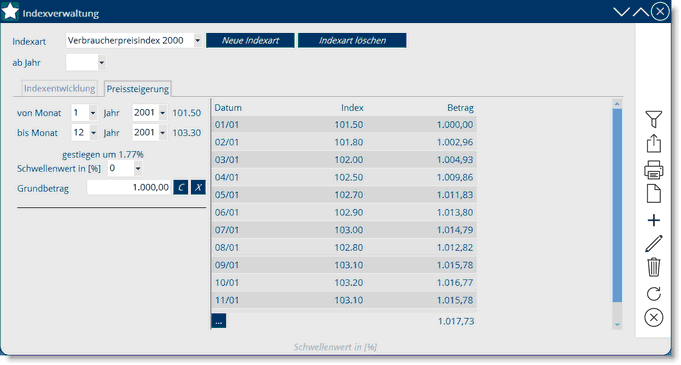The image size is (681, 365).
Task: Open the ab Jahr dropdown
Action: [102, 63]
